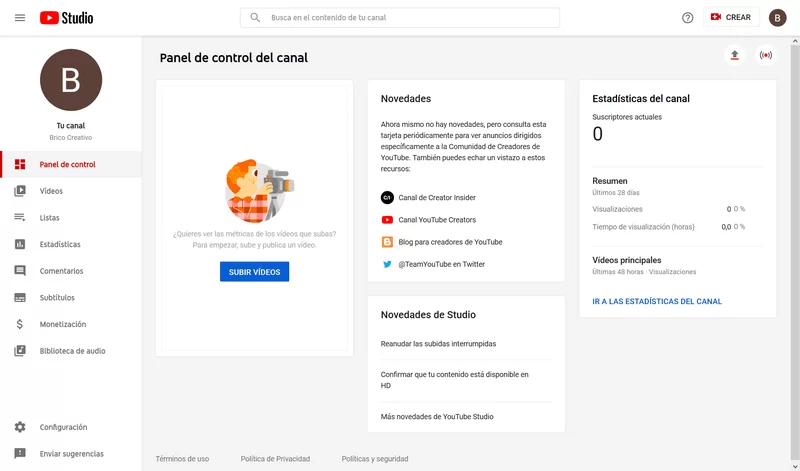The height and width of the screenshot is (471, 800).
Task: Click the orange Blogger icon
Action: pos(387,242)
